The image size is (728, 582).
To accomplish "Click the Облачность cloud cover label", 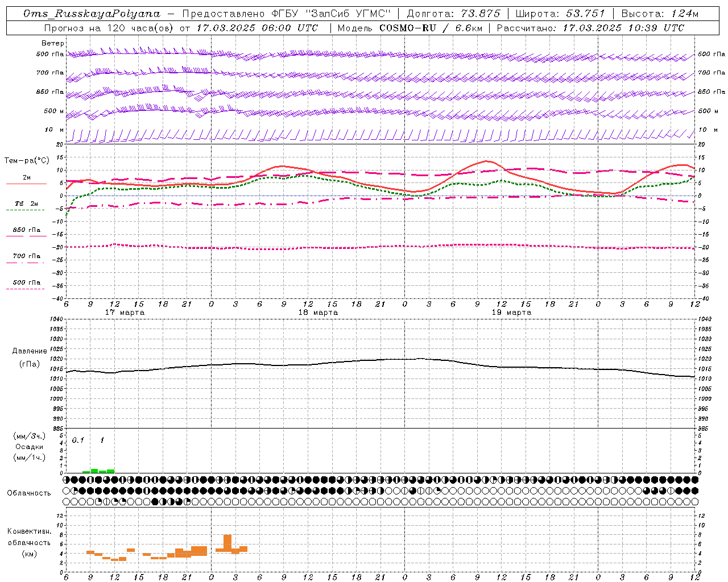I will pos(29,493).
